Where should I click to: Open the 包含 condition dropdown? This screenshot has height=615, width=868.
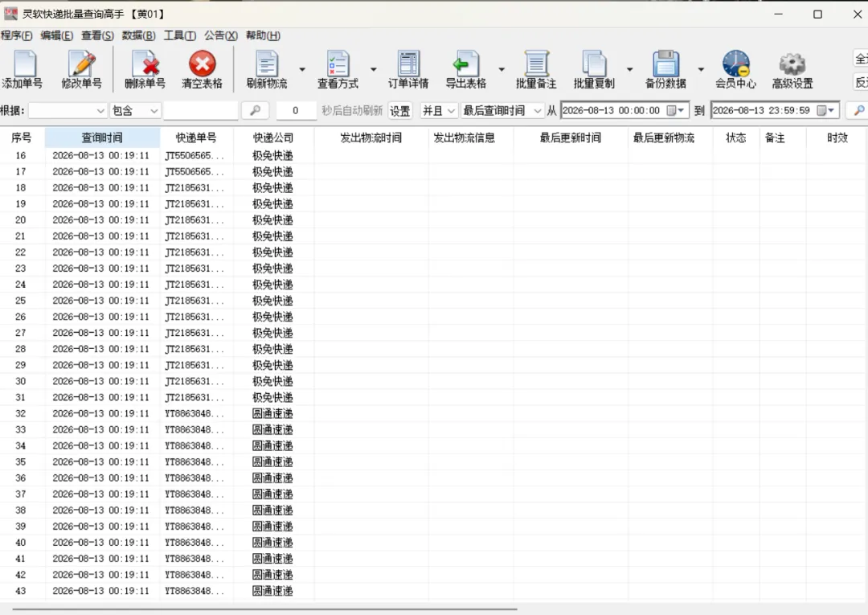(136, 111)
